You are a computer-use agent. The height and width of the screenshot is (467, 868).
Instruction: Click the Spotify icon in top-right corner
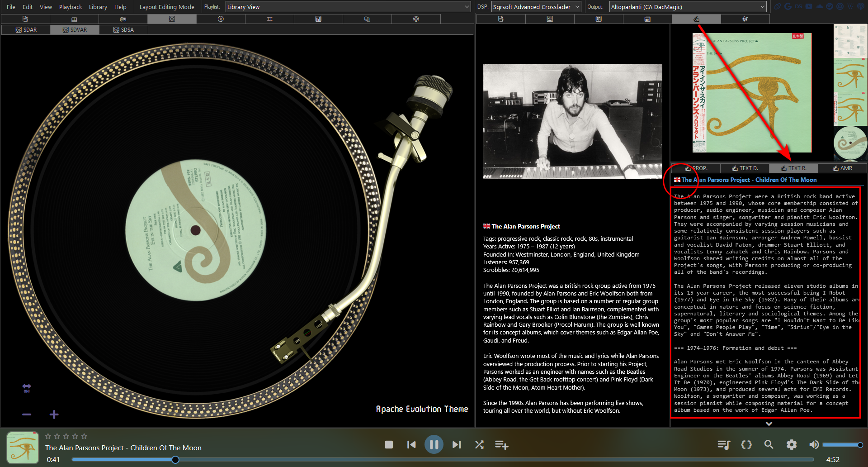(830, 7)
